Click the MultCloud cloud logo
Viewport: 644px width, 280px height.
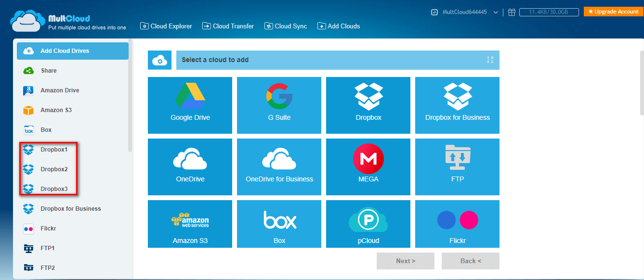point(28,21)
